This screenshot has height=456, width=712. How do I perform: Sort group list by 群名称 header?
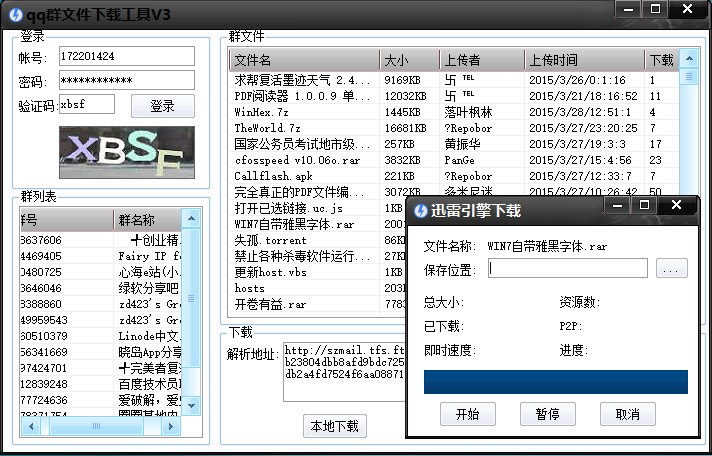coord(148,220)
